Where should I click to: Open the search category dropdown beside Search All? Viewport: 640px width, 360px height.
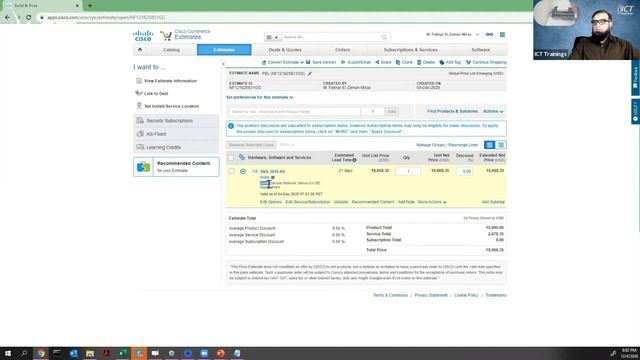pos(272,37)
